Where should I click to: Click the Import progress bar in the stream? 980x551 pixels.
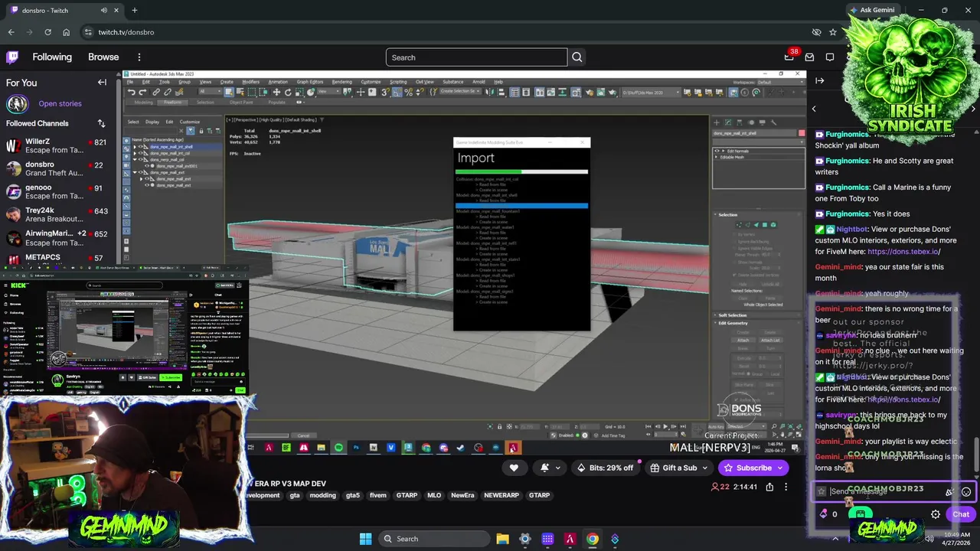click(521, 172)
